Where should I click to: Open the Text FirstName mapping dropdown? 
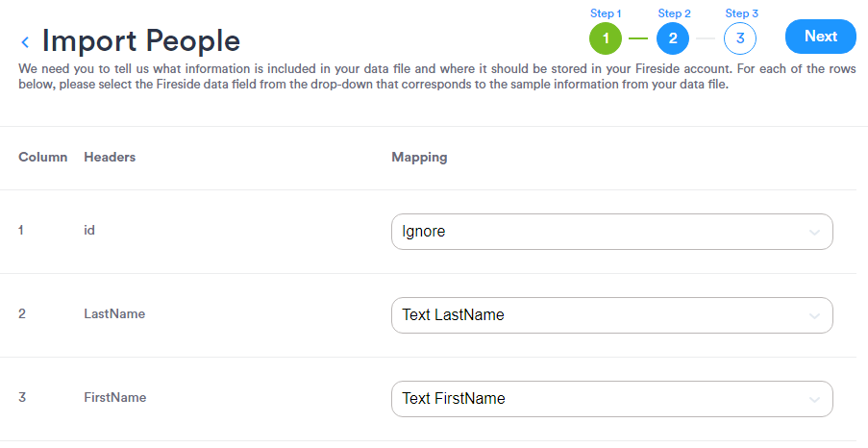click(x=611, y=399)
